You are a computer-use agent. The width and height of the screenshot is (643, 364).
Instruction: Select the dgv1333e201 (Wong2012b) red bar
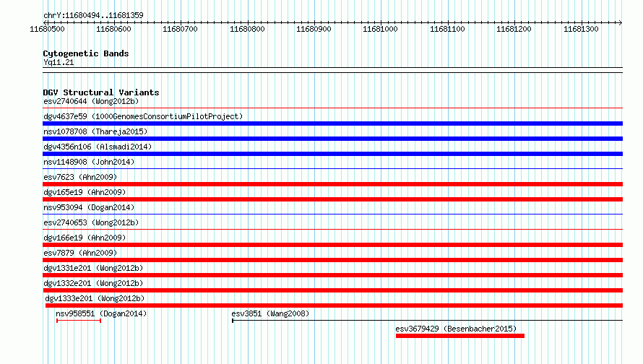[x=335, y=305]
